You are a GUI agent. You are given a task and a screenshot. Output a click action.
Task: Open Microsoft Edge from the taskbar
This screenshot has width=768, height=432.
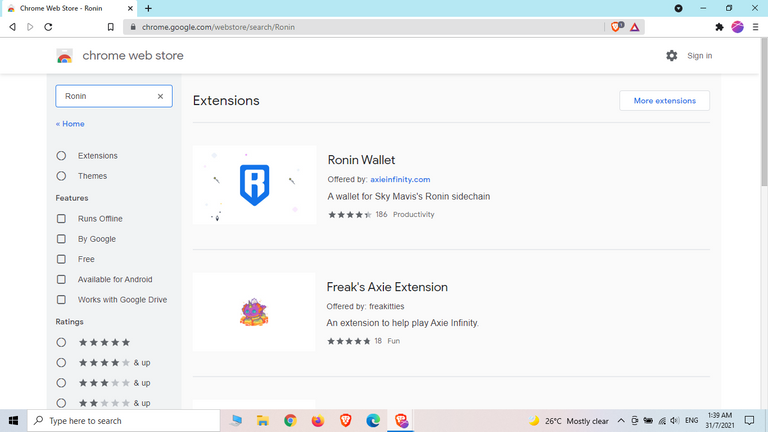(x=373, y=421)
